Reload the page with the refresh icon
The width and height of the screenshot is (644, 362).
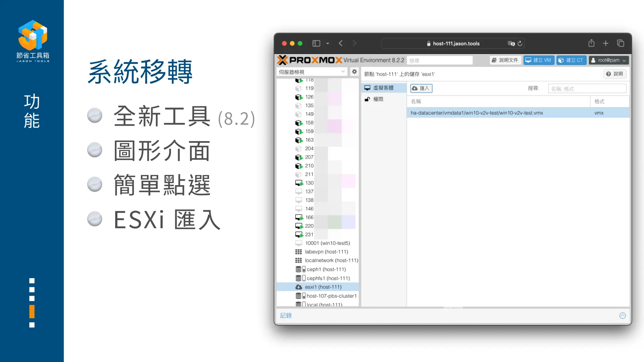[x=520, y=43]
